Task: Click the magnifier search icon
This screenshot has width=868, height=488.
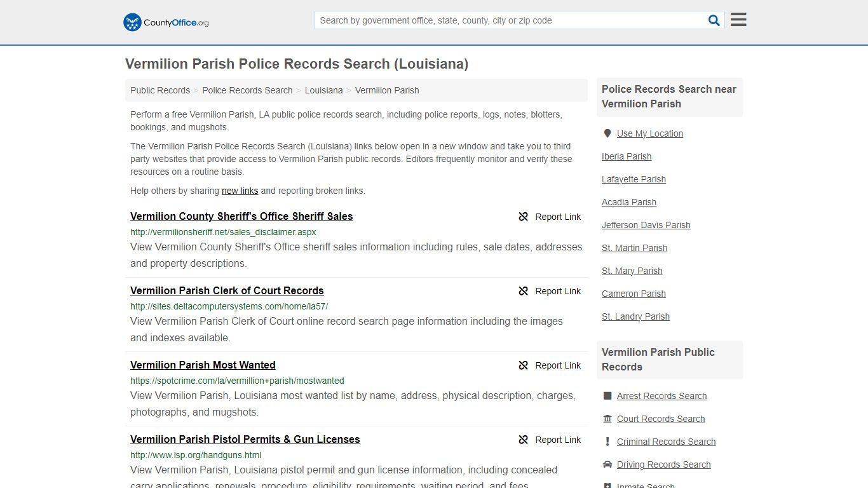Action: pos(714,20)
